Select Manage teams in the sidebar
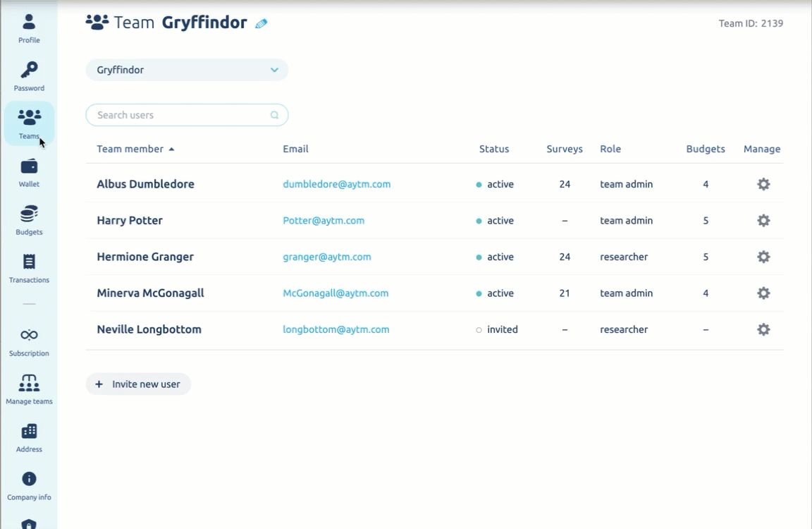Image resolution: width=812 pixels, height=529 pixels. 29,389
